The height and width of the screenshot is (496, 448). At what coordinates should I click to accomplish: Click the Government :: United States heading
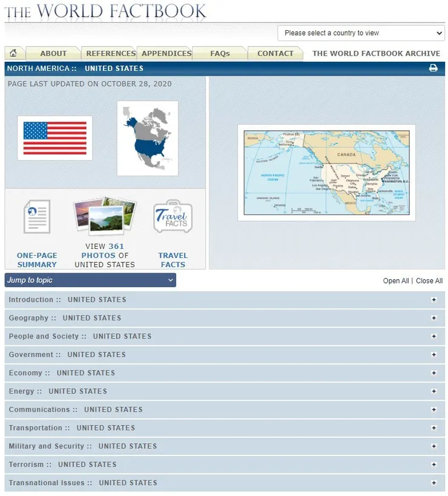[67, 355]
